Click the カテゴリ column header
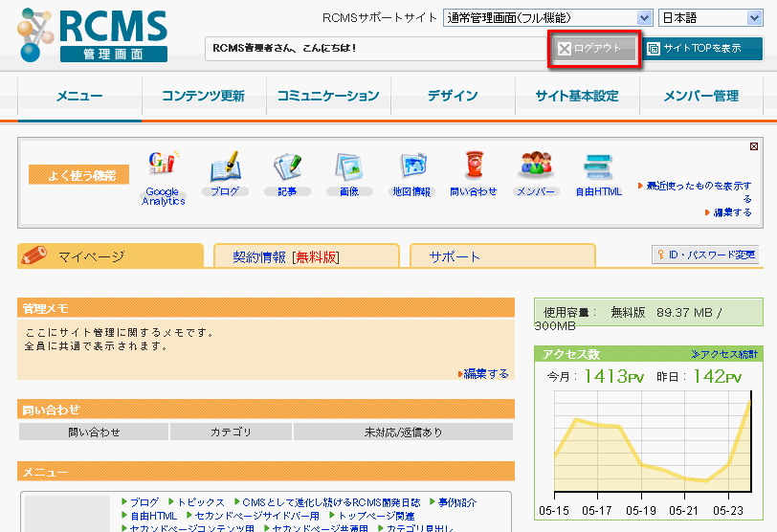The image size is (777, 532). point(231,432)
